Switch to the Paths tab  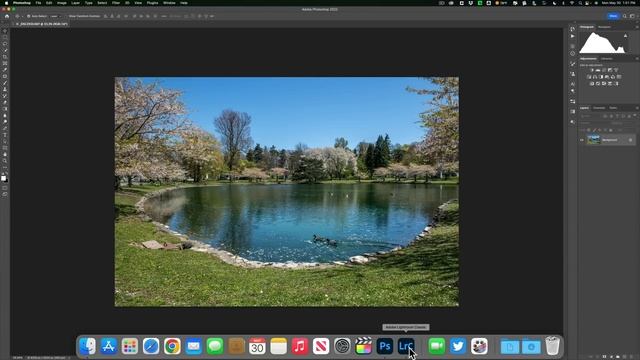613,108
